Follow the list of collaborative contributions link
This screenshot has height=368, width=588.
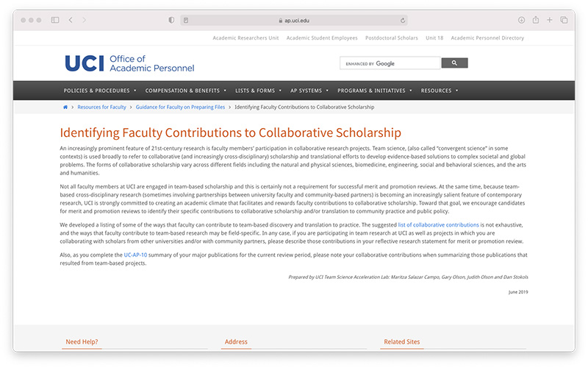(438, 224)
